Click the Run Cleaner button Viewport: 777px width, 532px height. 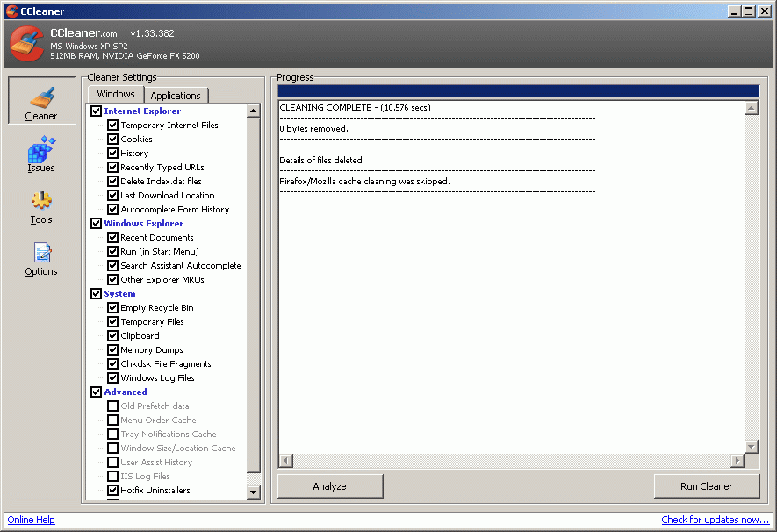[x=707, y=486]
